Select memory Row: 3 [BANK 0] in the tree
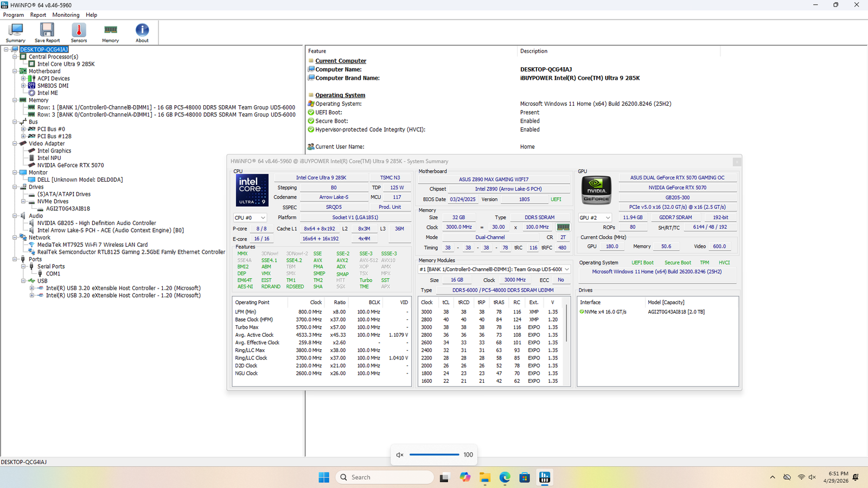The width and height of the screenshot is (868, 488). [166, 114]
